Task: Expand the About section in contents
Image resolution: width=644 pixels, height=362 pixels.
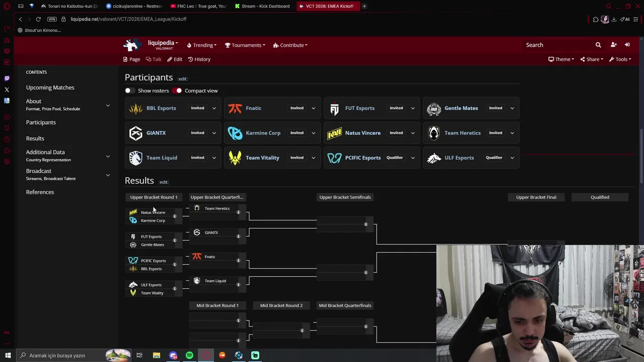Action: [x=108, y=105]
